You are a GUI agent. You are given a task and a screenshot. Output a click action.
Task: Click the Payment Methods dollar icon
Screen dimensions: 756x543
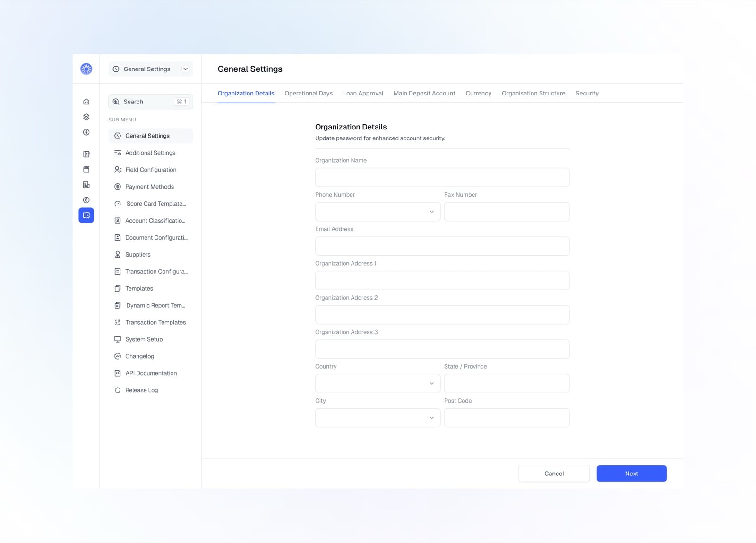click(118, 187)
